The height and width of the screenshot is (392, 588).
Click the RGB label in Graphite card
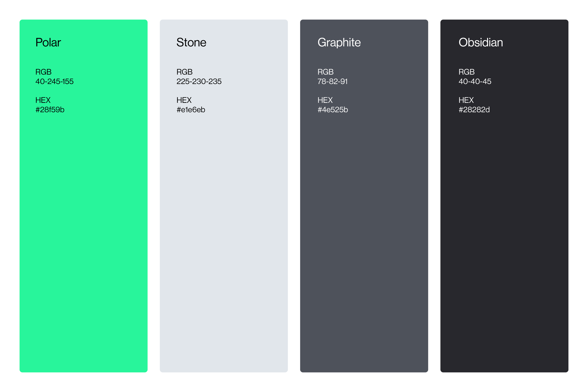point(325,72)
